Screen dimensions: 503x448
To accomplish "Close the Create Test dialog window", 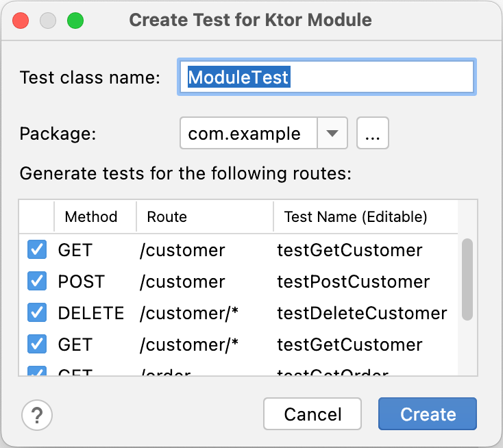I will (21, 20).
